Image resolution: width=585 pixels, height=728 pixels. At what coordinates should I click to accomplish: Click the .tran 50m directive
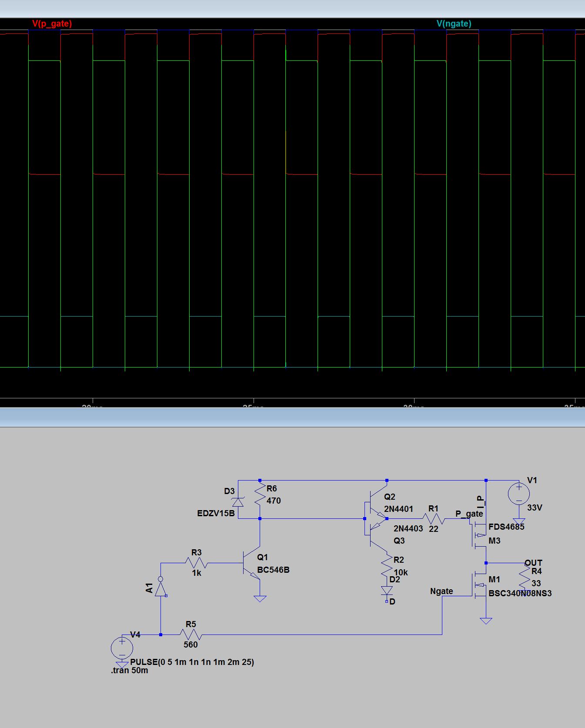[x=129, y=670]
